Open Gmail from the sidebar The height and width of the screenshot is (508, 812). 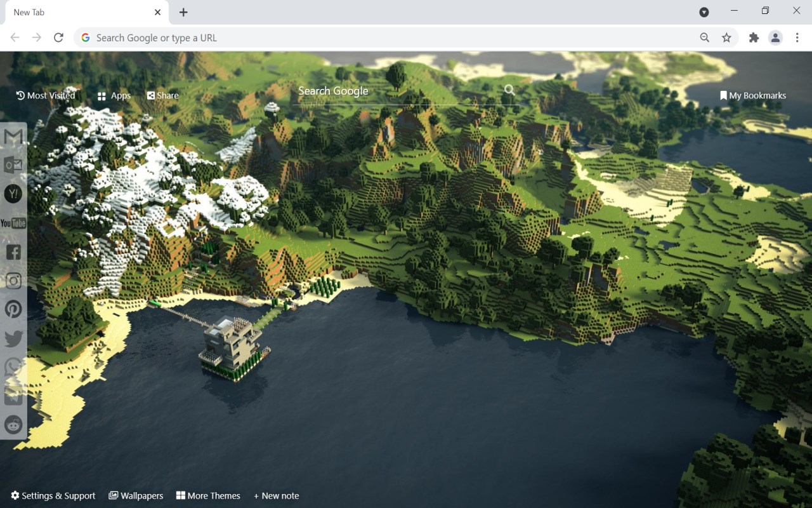pos(13,137)
